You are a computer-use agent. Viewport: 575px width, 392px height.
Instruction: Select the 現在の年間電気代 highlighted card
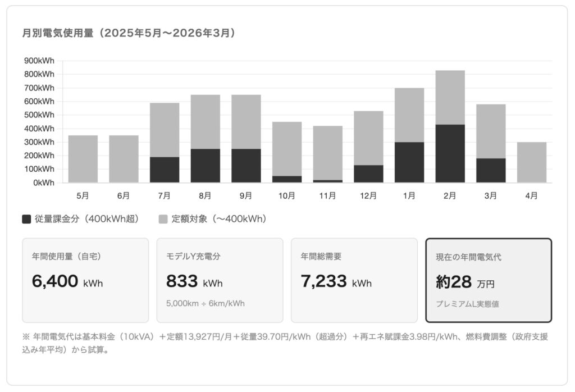[489, 280]
